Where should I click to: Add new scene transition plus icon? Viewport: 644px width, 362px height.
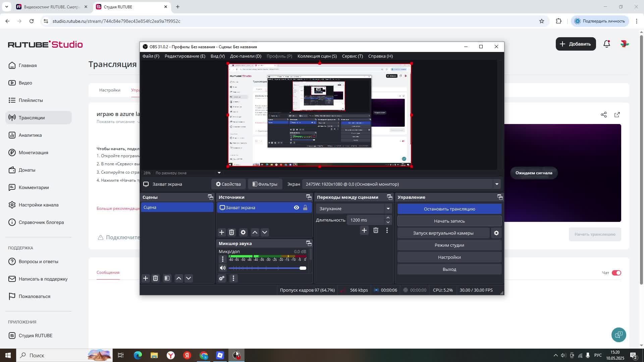[364, 230]
